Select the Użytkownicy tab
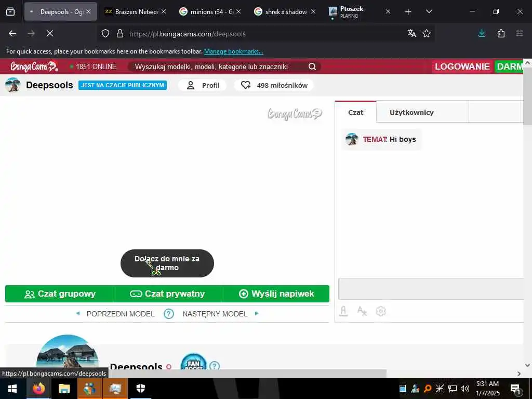The width and height of the screenshot is (532, 399). click(x=411, y=112)
